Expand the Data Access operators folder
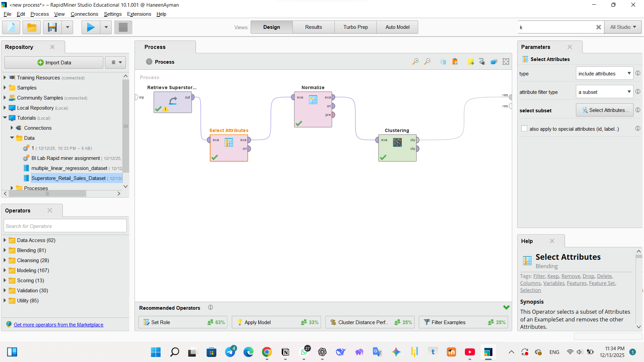This screenshot has width=644, height=362. 5,240
